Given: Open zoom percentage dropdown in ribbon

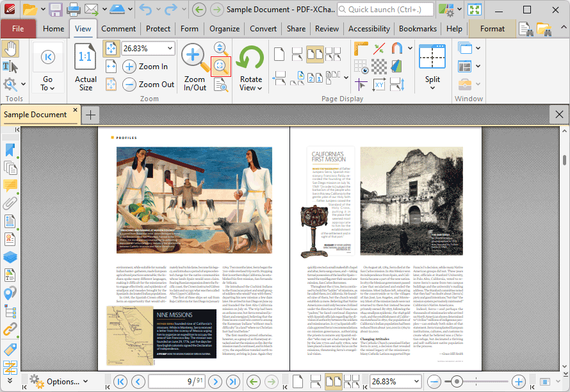Looking at the screenshot, I should click(170, 49).
